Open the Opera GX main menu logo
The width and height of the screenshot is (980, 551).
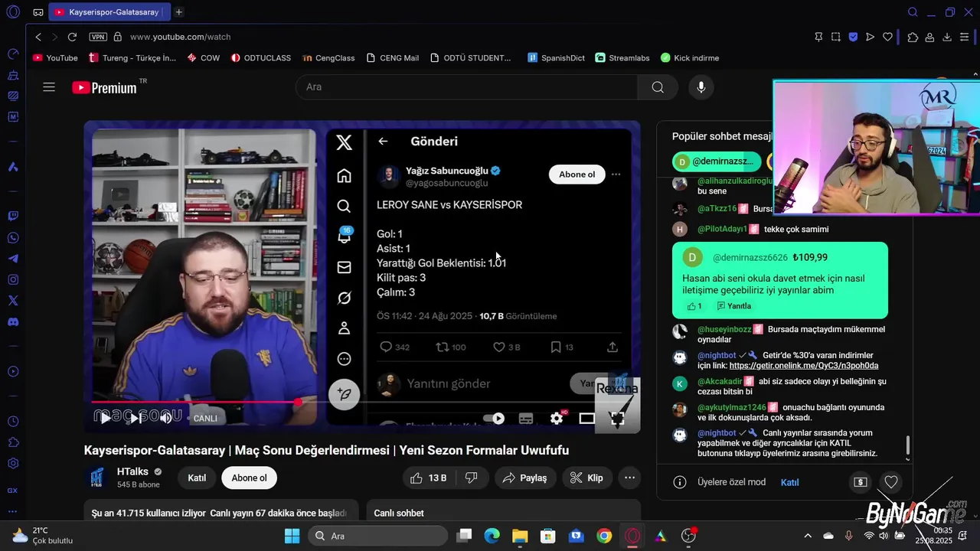(x=13, y=12)
